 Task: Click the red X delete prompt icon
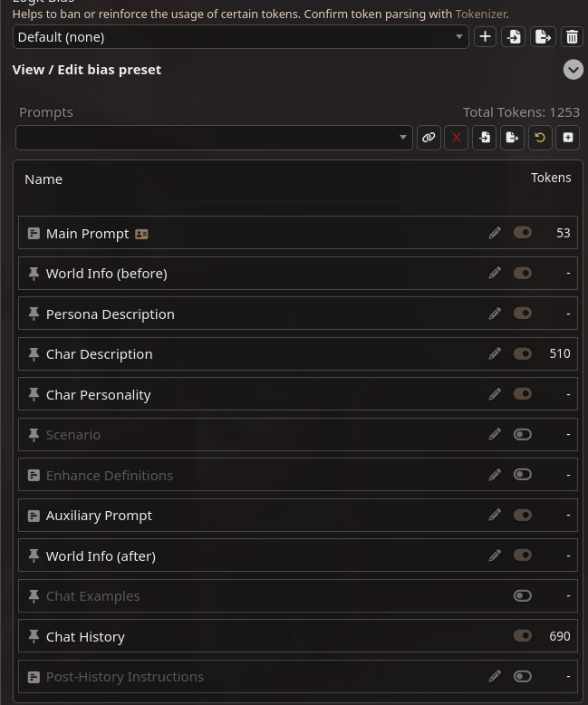click(457, 138)
